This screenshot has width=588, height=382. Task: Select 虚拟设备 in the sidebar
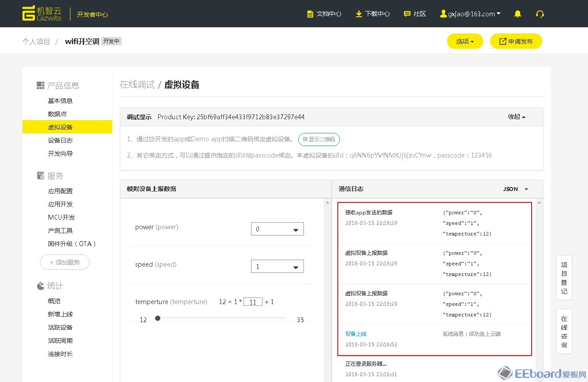pyautogui.click(x=67, y=127)
